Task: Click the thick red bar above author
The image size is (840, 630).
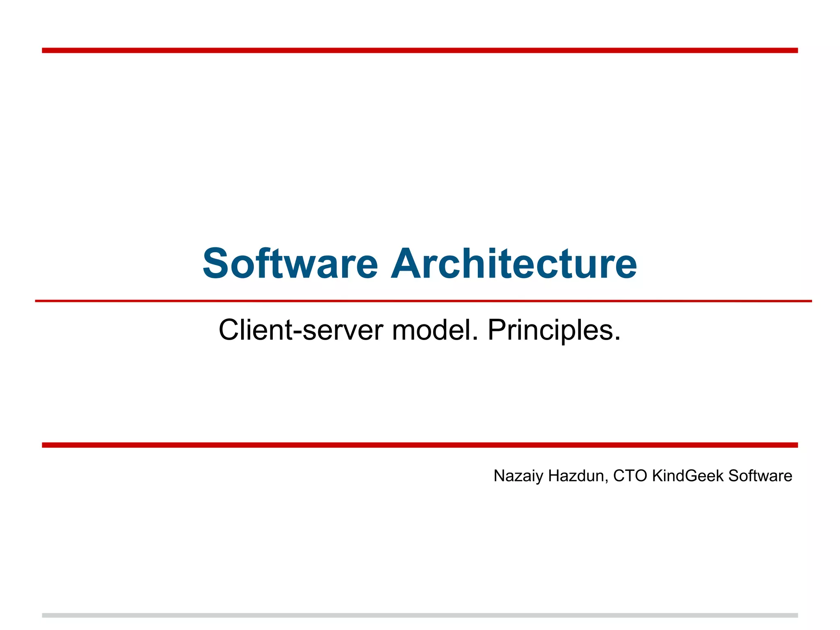Action: [420, 445]
